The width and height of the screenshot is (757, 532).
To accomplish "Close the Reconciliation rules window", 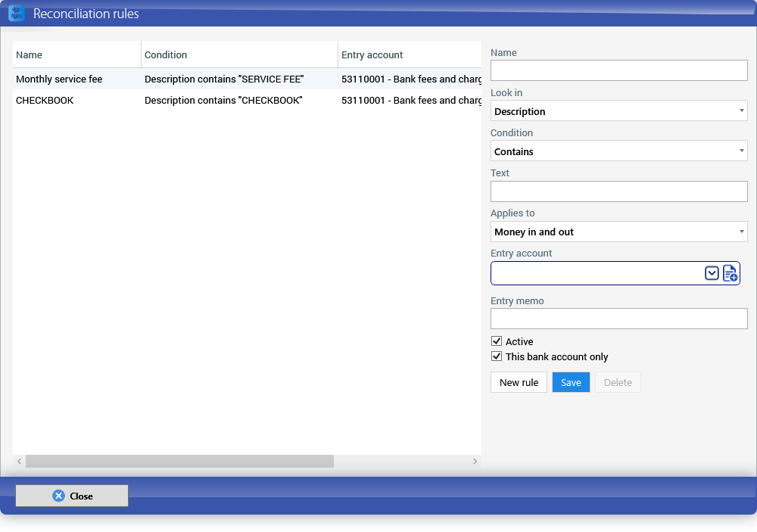I will click(x=72, y=496).
